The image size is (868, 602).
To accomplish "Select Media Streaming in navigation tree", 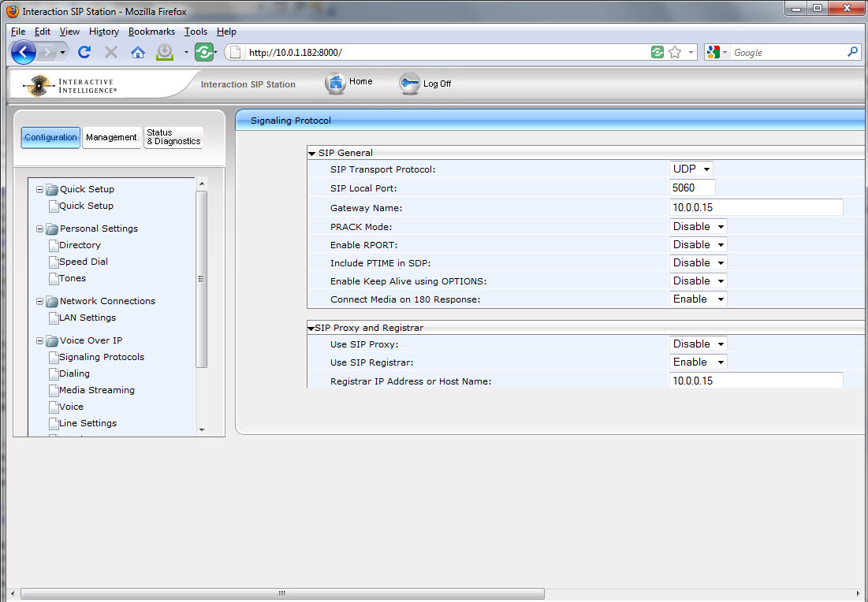I will [x=97, y=391].
